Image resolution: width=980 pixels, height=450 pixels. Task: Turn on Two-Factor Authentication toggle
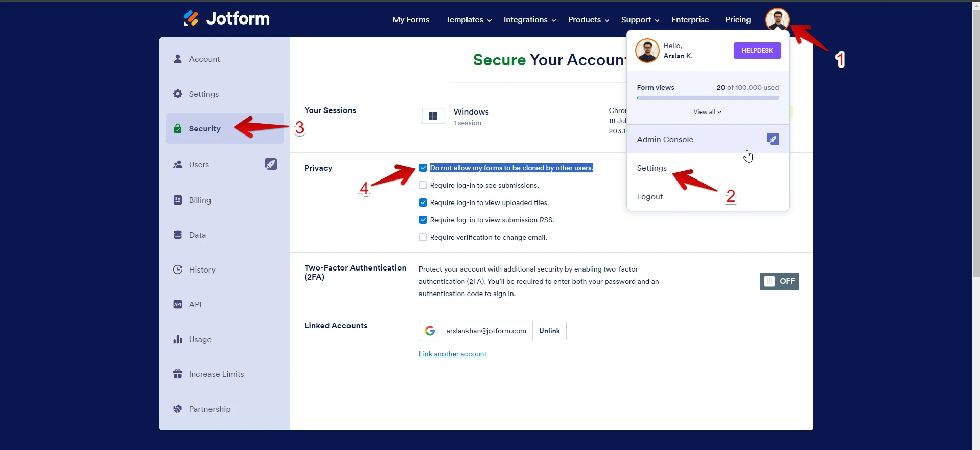coord(779,281)
